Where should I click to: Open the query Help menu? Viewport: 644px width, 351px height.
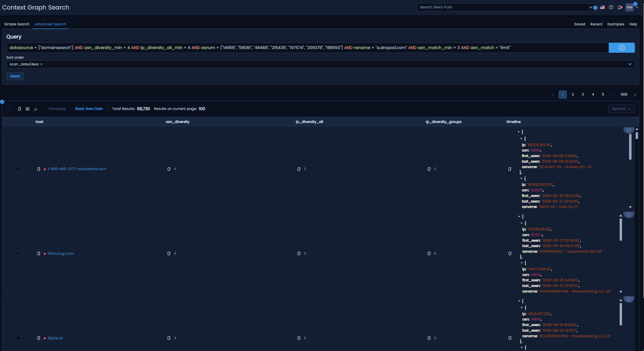(x=633, y=24)
